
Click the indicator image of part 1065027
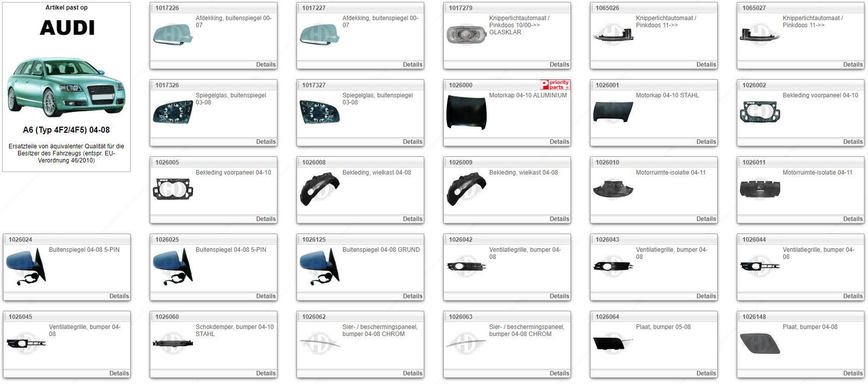point(760,34)
